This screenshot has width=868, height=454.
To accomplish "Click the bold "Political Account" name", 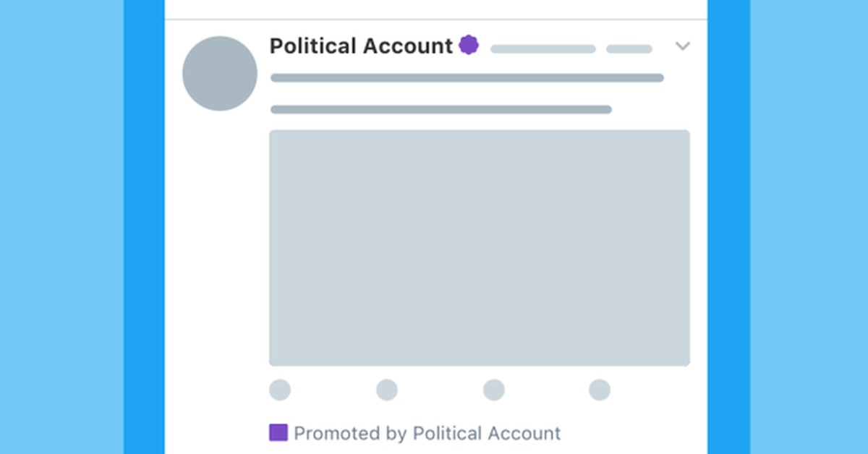I will coord(361,46).
